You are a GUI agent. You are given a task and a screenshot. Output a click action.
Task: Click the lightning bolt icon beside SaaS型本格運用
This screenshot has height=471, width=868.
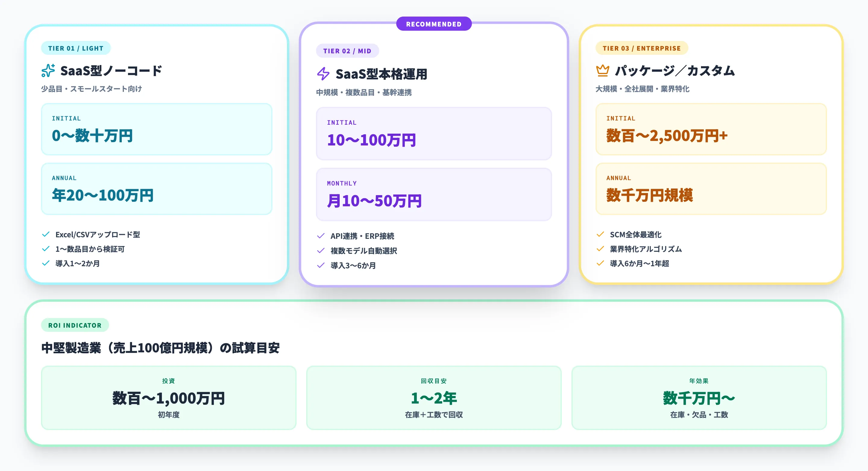tap(324, 74)
